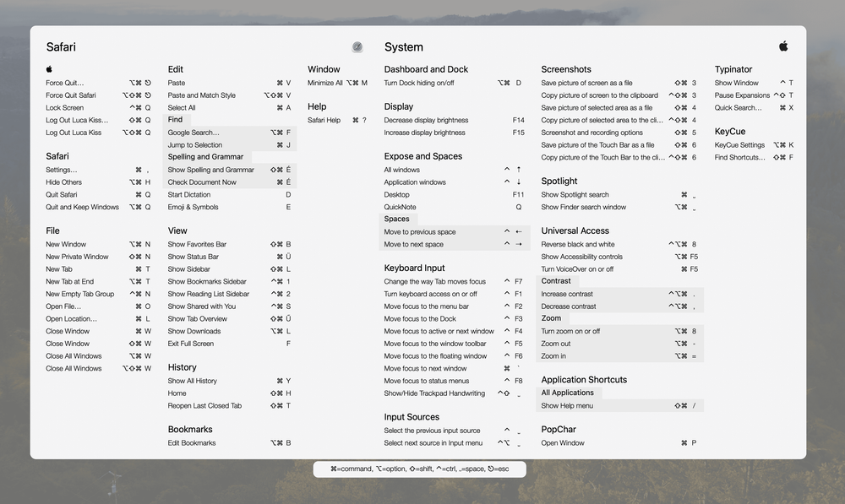The height and width of the screenshot is (504, 845).
Task: Open a New Private Window
Action: [x=99, y=257]
